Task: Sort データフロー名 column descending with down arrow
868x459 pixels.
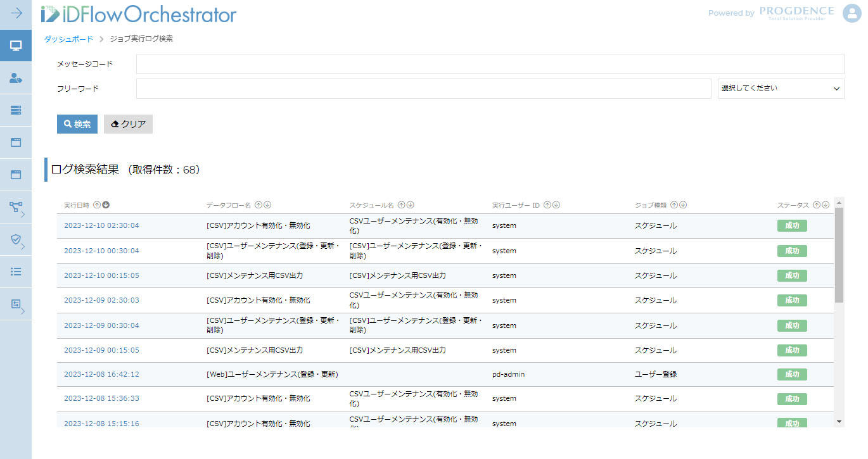Action: (x=267, y=205)
